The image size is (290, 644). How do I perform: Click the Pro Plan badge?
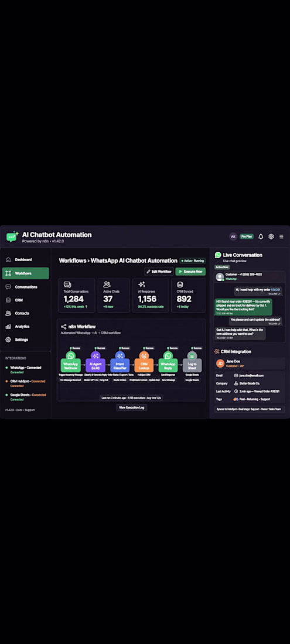point(247,237)
